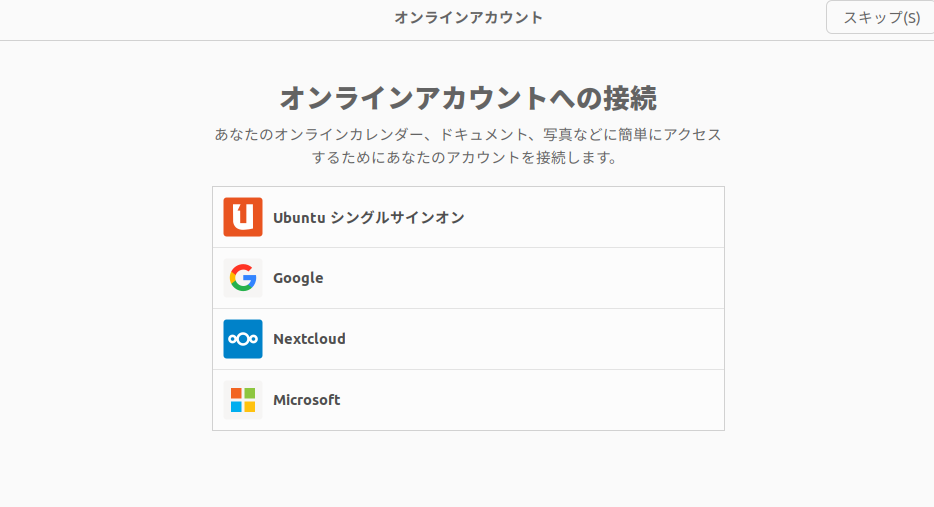This screenshot has width=934, height=507.
Task: Select the Ubuntu シングルサインオン label
Action: 369,217
